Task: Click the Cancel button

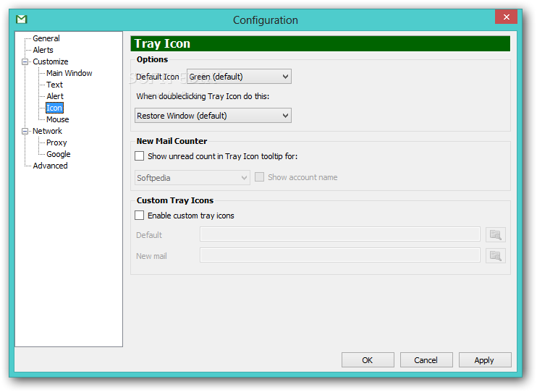Action: [x=426, y=360]
